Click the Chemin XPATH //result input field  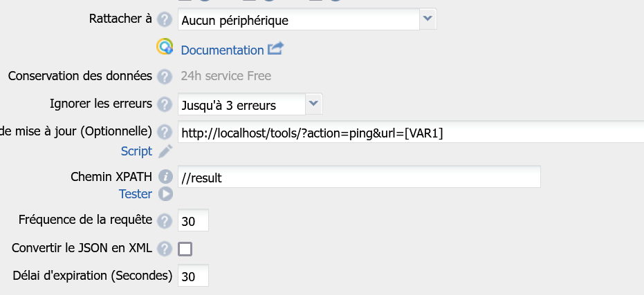359,177
